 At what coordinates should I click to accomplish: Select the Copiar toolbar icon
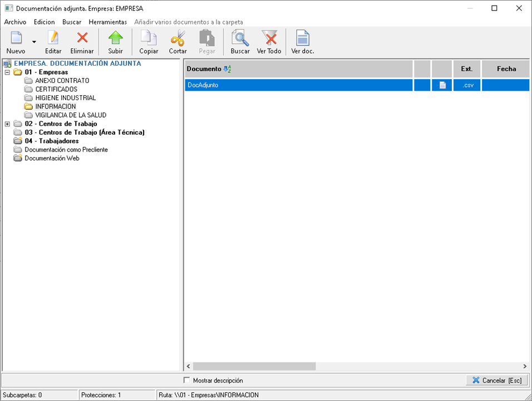coord(149,38)
